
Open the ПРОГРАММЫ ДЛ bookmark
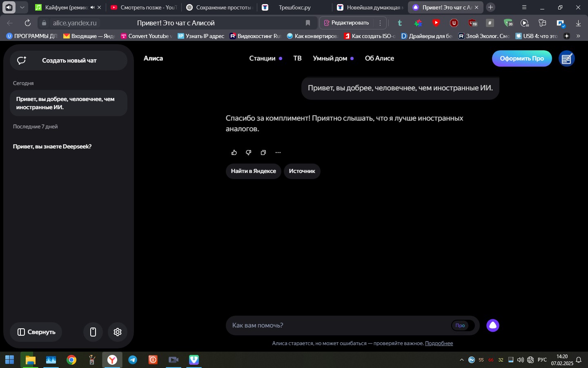point(32,36)
